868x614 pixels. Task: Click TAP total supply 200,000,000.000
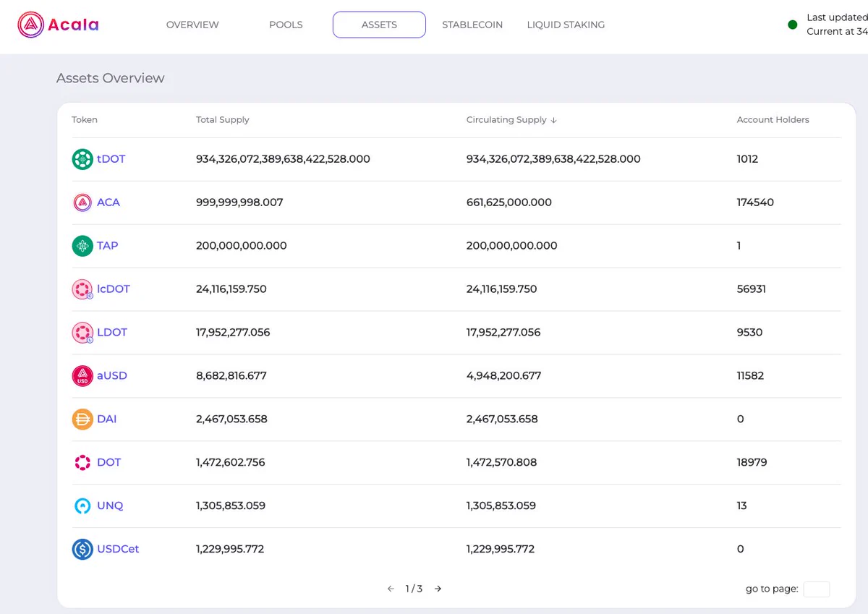pos(242,246)
